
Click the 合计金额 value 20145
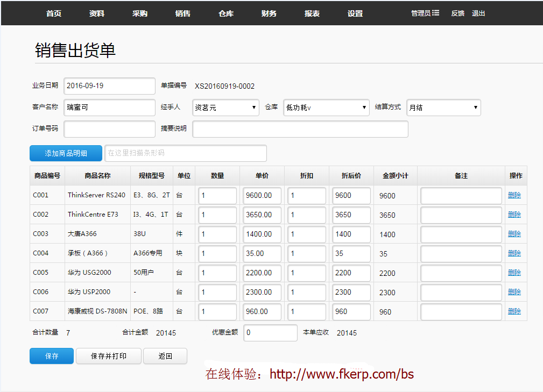[166, 333]
